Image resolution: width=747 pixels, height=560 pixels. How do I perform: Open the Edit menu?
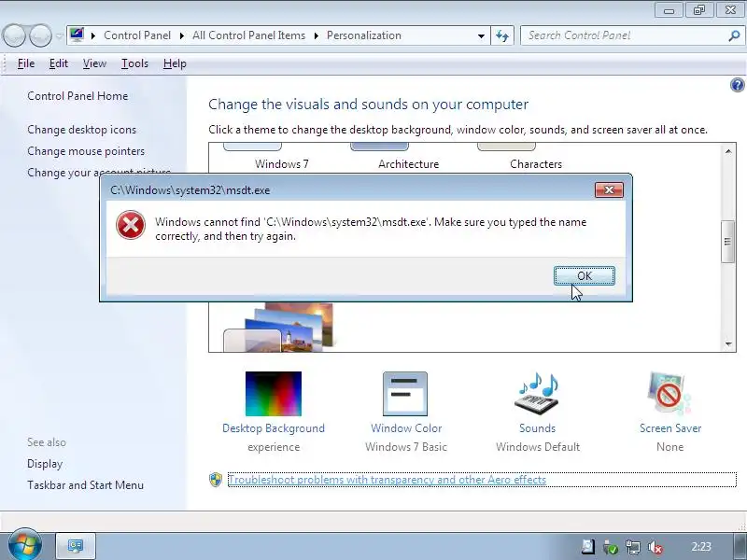point(59,63)
